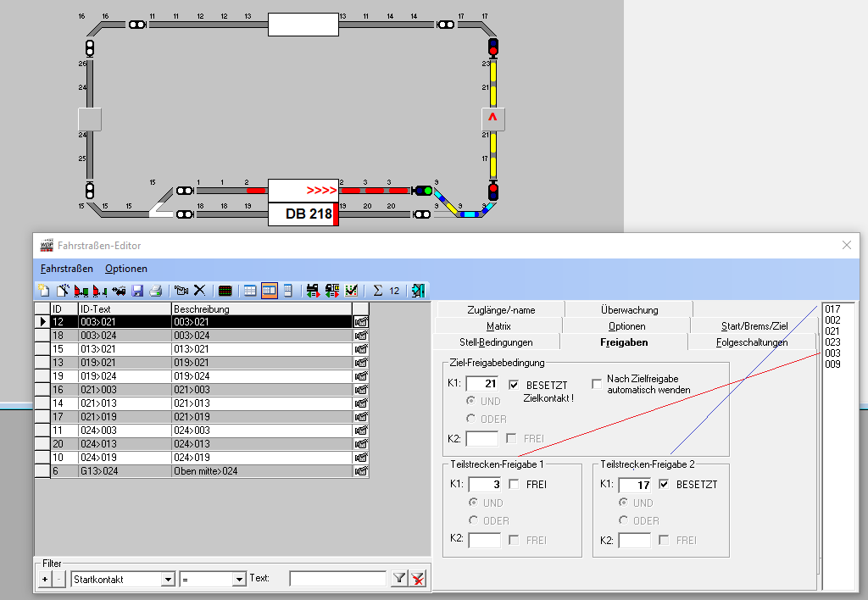
Task: Check FREI in Teilstrecken-Freigabe 1
Action: 514,485
